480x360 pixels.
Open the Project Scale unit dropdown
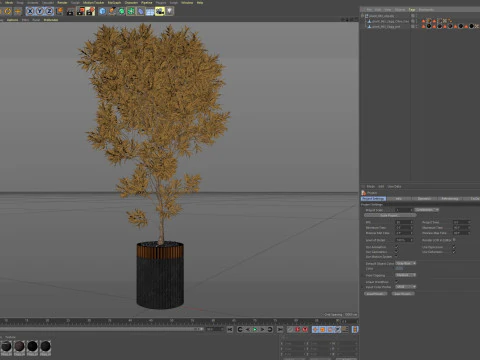tap(427, 210)
